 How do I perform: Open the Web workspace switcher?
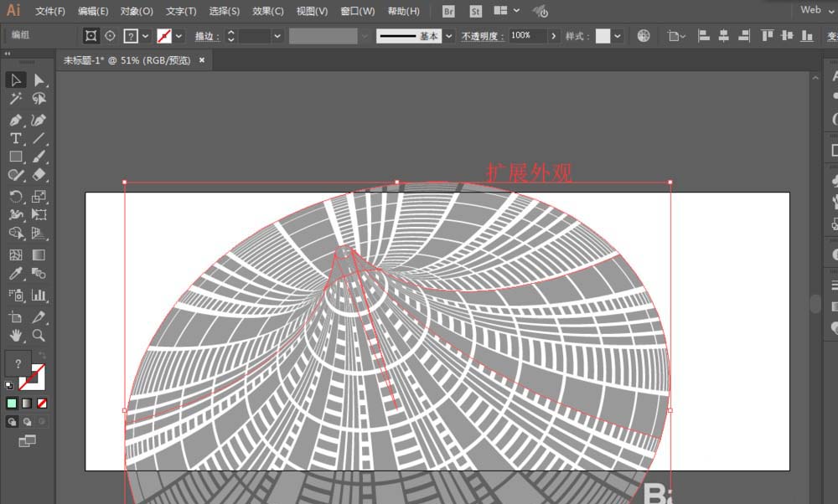(x=817, y=9)
